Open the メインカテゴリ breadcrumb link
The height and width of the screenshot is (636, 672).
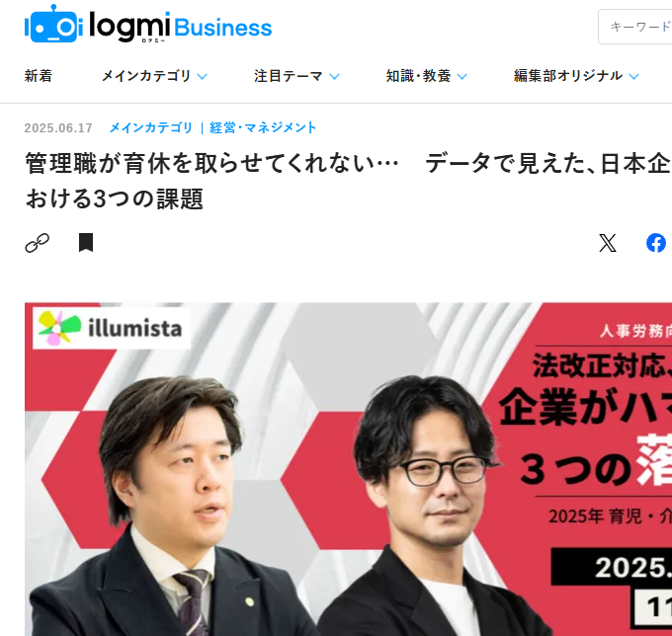151,127
